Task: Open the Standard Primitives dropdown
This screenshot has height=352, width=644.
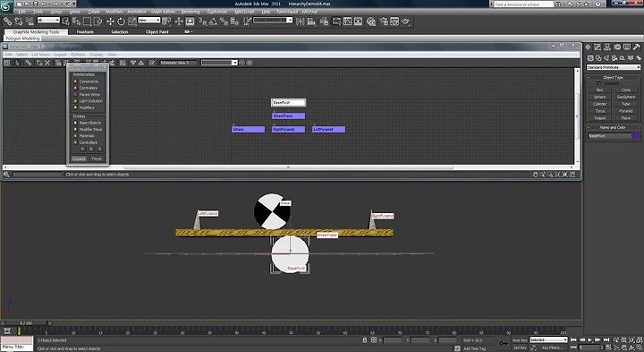Action: pos(614,67)
